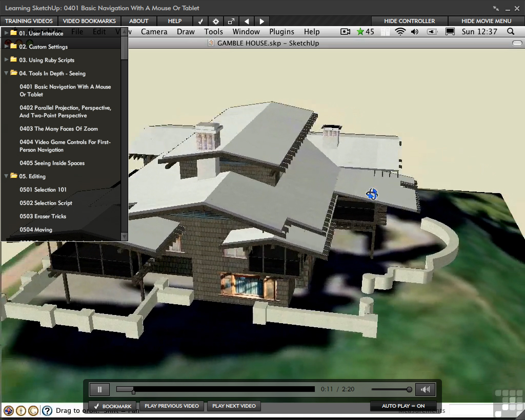
Task: Open the Plugins menu
Action: [x=281, y=32]
